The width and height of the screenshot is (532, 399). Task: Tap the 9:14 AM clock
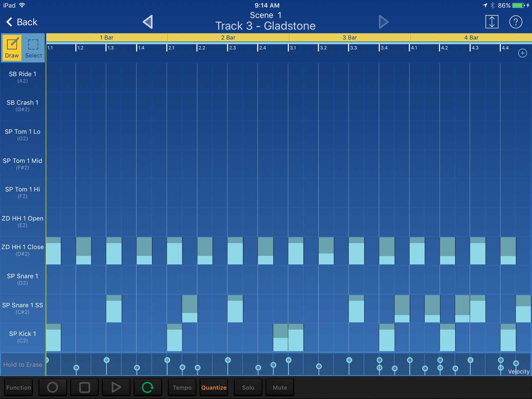pos(267,5)
